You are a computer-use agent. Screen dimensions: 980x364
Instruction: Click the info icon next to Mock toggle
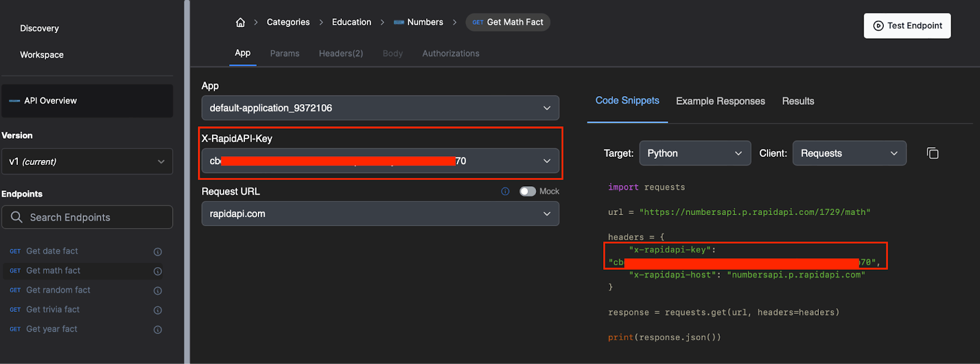(x=505, y=191)
